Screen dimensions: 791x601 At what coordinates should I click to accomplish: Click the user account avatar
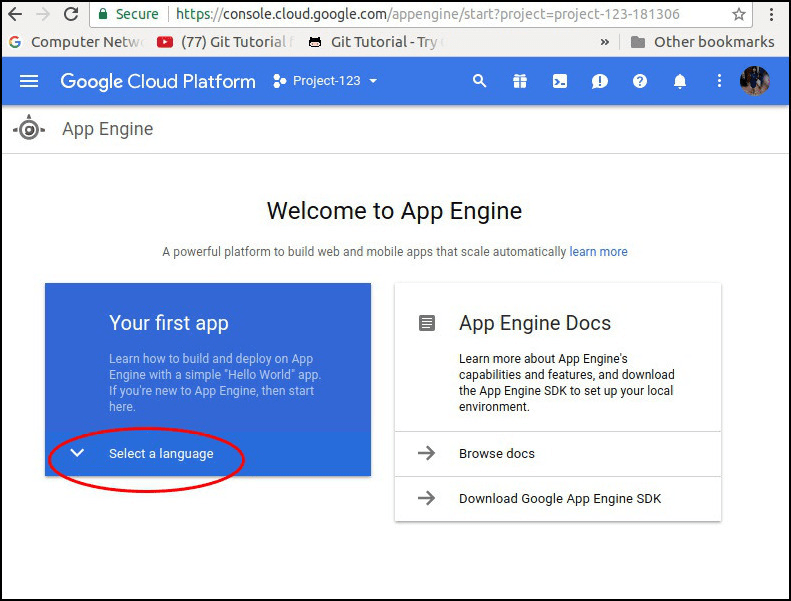tap(754, 81)
